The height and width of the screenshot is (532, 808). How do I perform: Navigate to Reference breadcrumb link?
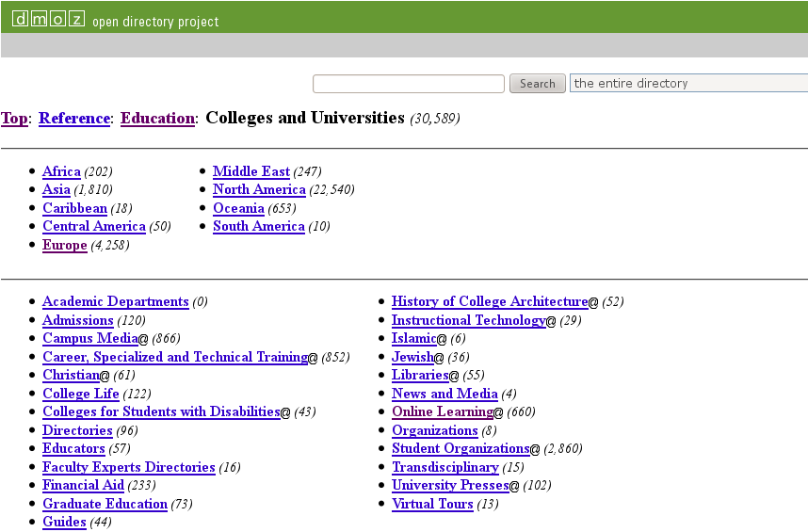74,119
